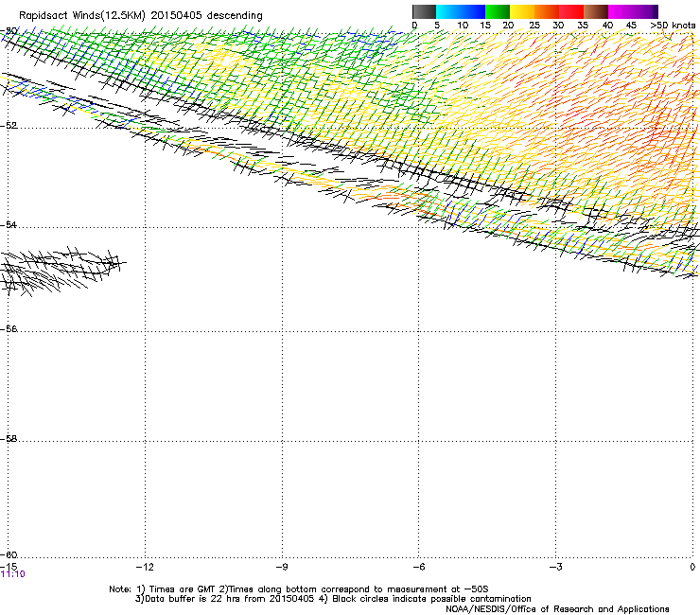Click the '-15' longitude axis label
This screenshot has height=615, width=700.
[9, 567]
